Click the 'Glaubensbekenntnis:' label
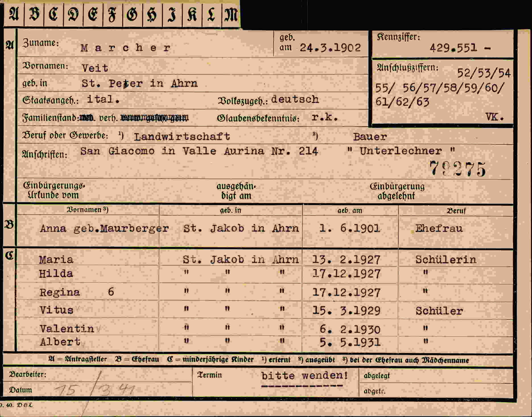The image size is (532, 417). 258,118
